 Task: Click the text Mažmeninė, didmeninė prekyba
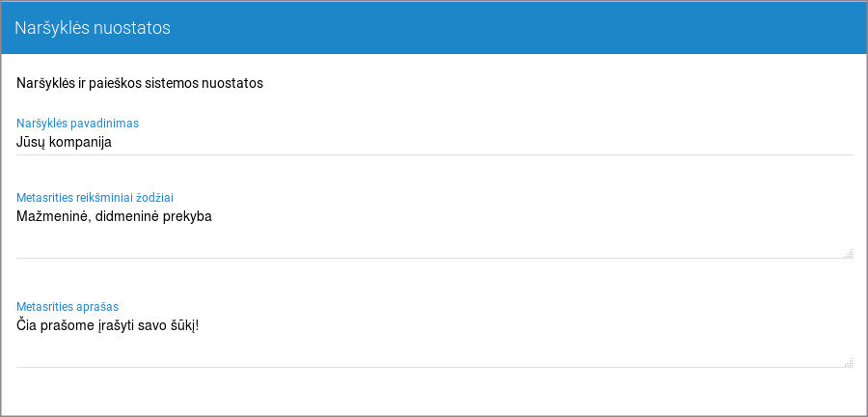pyautogui.click(x=114, y=216)
